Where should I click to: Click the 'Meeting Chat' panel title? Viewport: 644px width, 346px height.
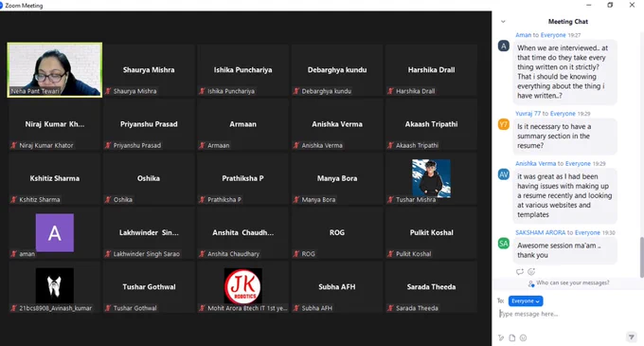pos(568,22)
